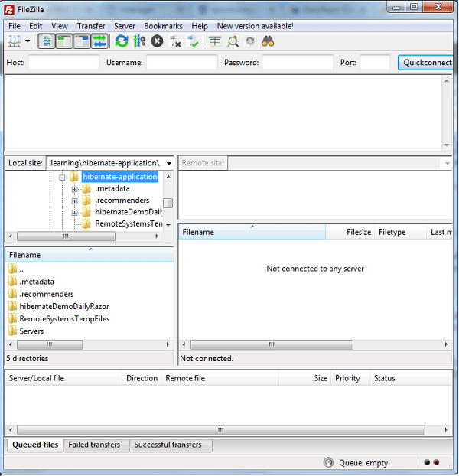Viewport: 459px width, 476px height.
Task: Click the Direction column header in queue
Action: tap(142, 378)
